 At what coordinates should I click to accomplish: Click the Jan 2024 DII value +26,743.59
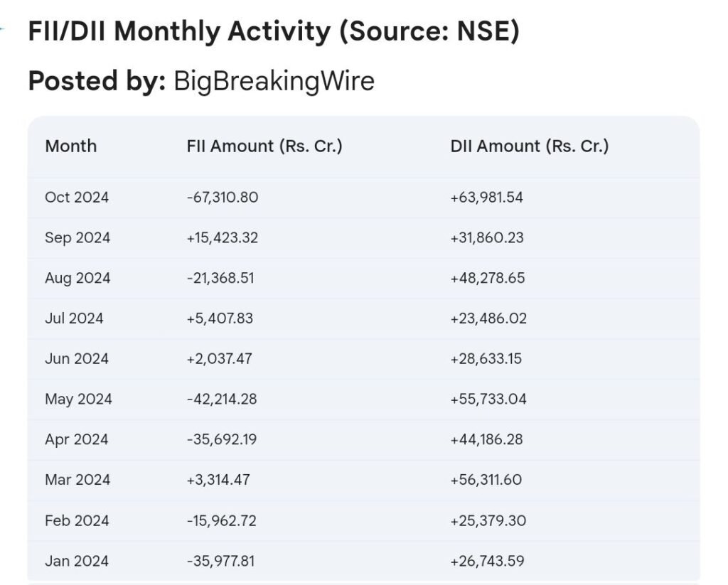coord(487,562)
